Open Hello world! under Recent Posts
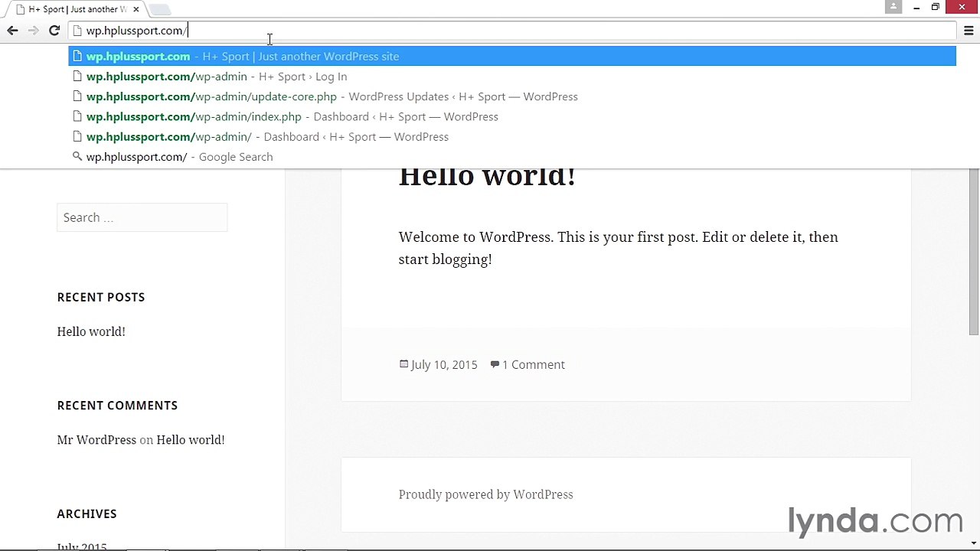Image resolution: width=980 pixels, height=551 pixels. click(x=91, y=331)
